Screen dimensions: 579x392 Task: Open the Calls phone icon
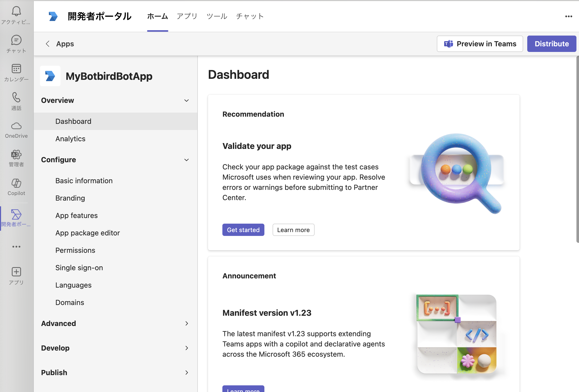pyautogui.click(x=16, y=97)
